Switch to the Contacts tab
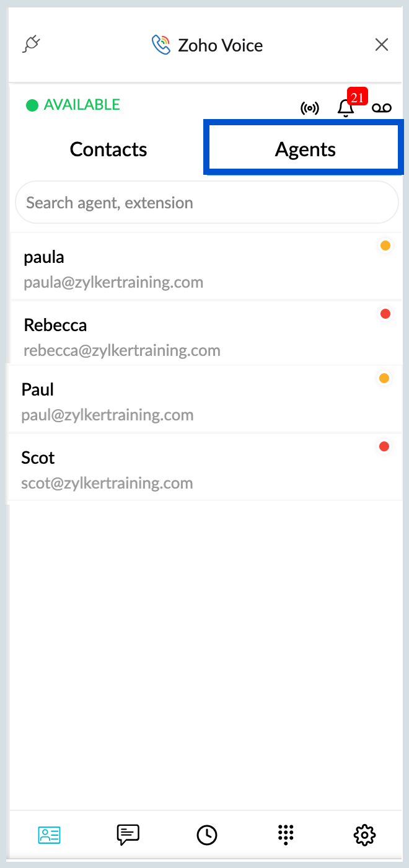This screenshot has height=868, width=409. pos(108,149)
